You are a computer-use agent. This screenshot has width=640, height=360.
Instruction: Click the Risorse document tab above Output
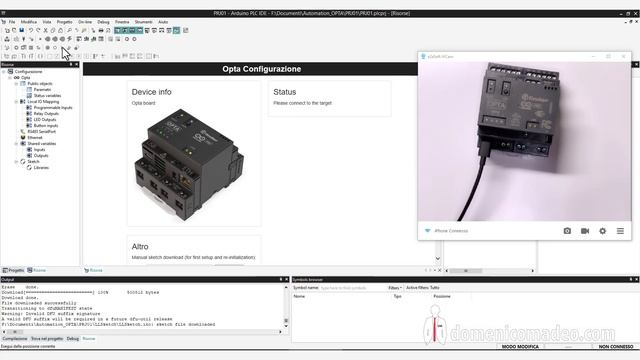tap(93, 270)
